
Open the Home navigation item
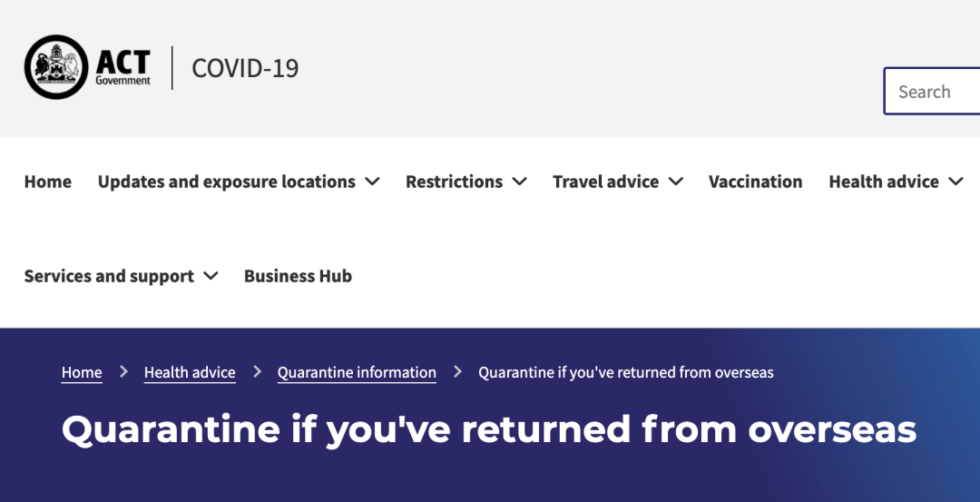47,182
